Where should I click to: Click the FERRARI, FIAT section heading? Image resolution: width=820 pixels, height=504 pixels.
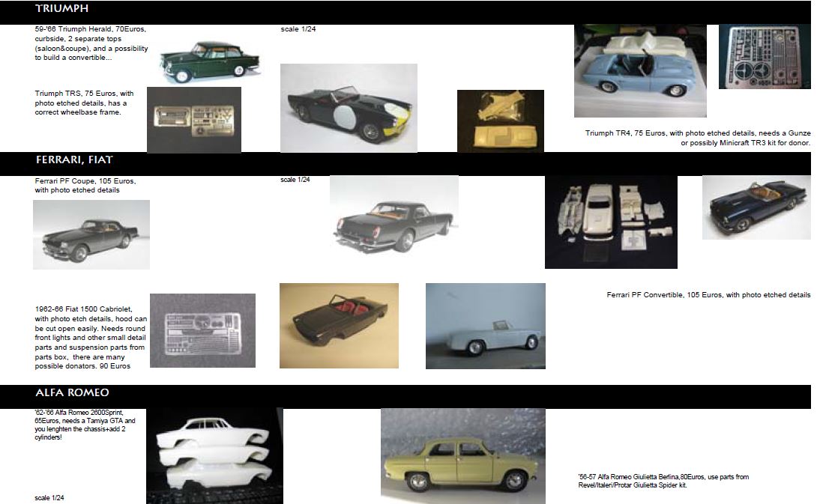(x=74, y=160)
